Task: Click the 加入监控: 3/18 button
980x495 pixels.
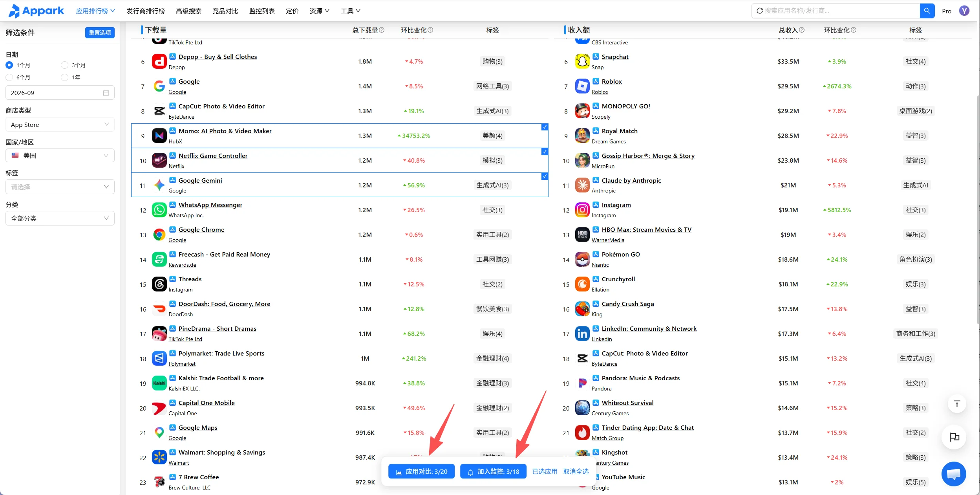Action: tap(493, 471)
